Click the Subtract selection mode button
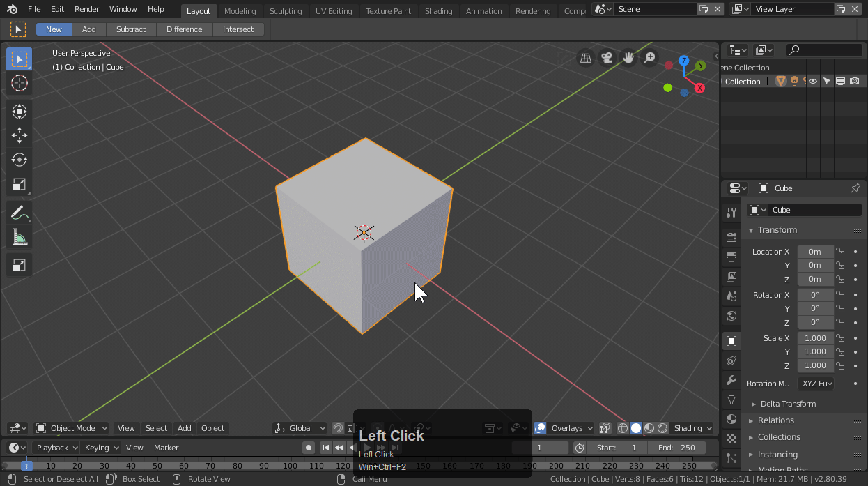The height and width of the screenshot is (486, 868). [x=131, y=29]
